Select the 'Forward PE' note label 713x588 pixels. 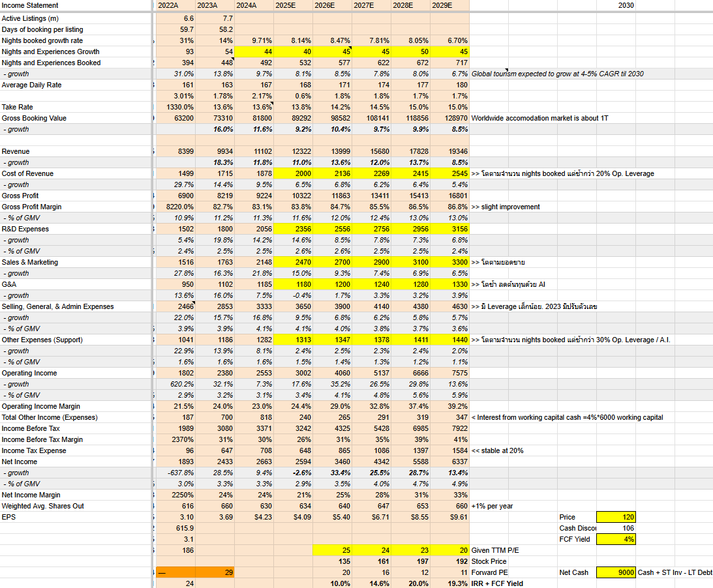tap(490, 572)
